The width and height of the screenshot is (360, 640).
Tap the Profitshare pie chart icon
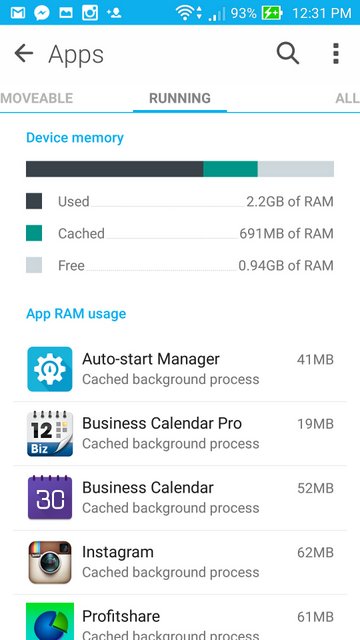[x=50, y=621]
